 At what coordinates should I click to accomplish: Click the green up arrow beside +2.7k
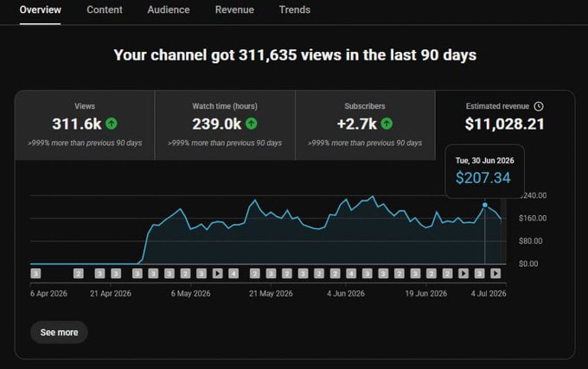click(x=387, y=124)
